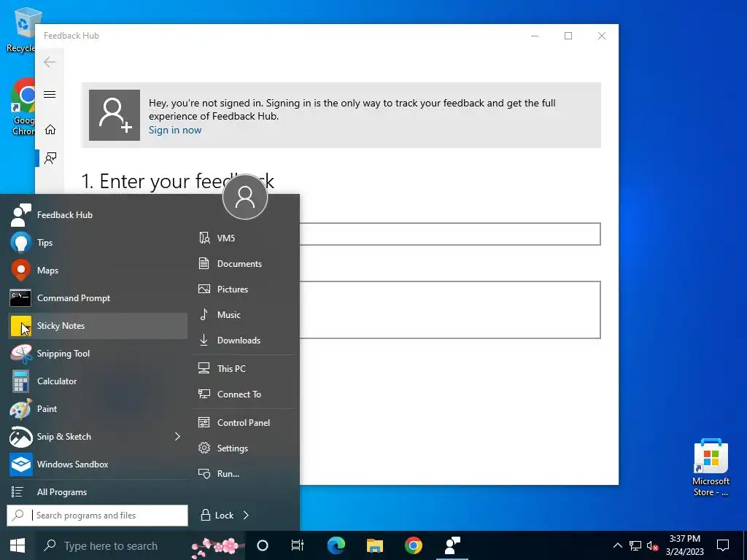This screenshot has width=747, height=560.
Task: Open the Run... dialog
Action: point(245,474)
